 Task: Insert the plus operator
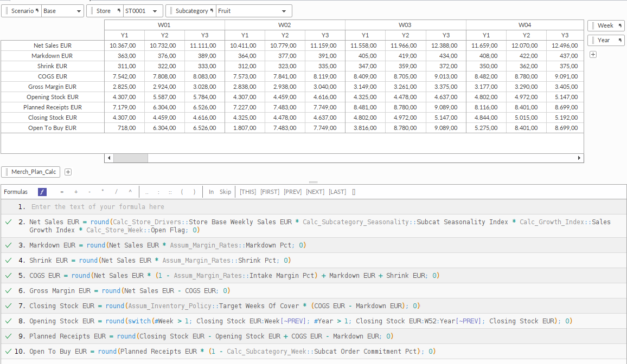tap(76, 192)
